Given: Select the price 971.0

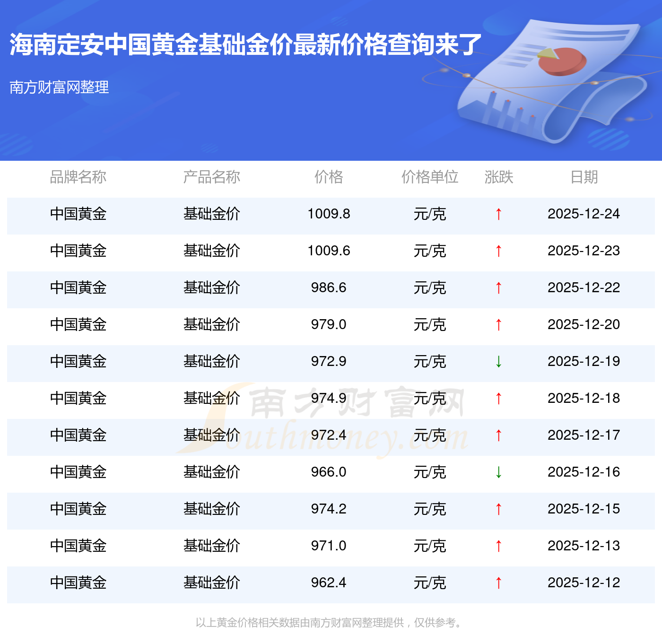Looking at the screenshot, I should (x=329, y=546).
